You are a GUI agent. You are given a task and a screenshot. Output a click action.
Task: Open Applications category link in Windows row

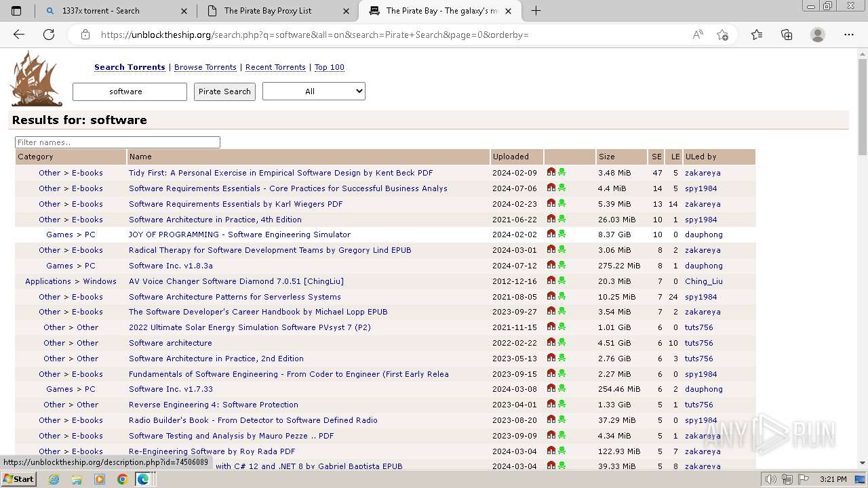pos(48,281)
